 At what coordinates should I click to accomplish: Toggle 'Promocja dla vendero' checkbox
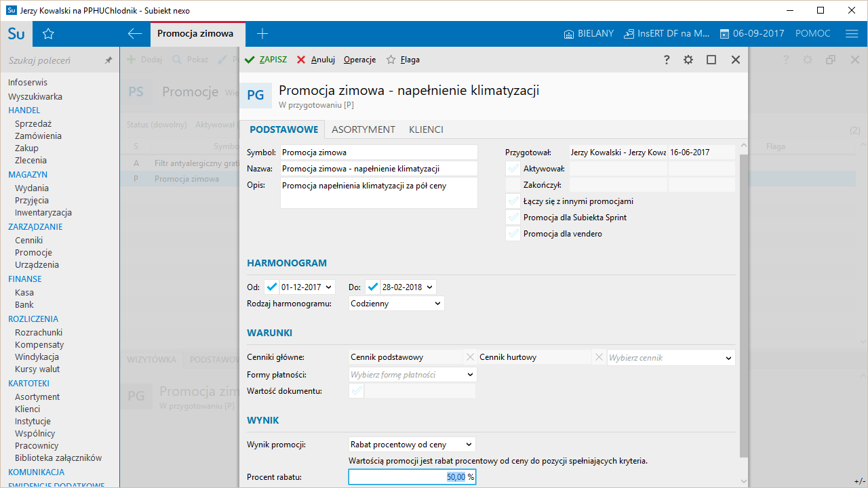[x=513, y=234]
